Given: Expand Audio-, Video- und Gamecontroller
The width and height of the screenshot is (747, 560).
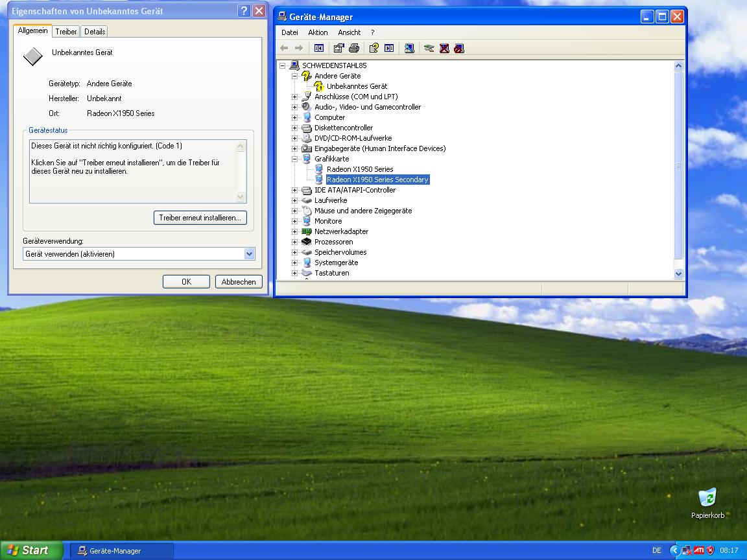Looking at the screenshot, I should tap(294, 107).
